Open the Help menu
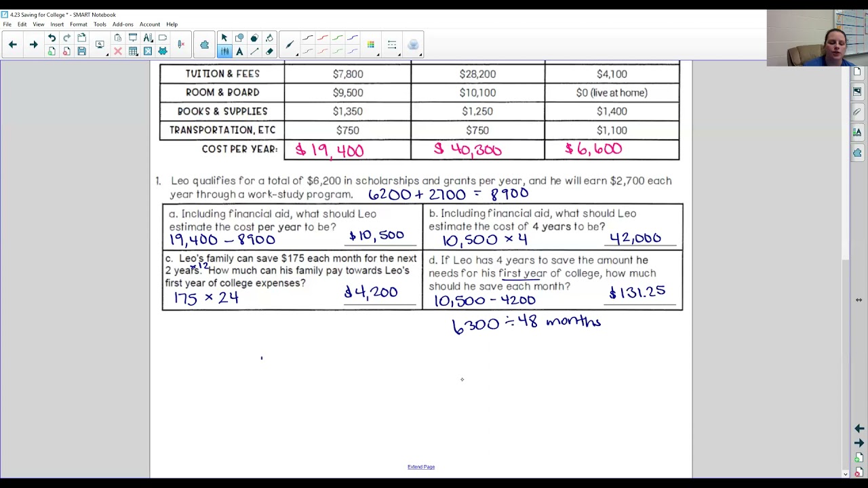The width and height of the screenshot is (868, 488). 172,24
